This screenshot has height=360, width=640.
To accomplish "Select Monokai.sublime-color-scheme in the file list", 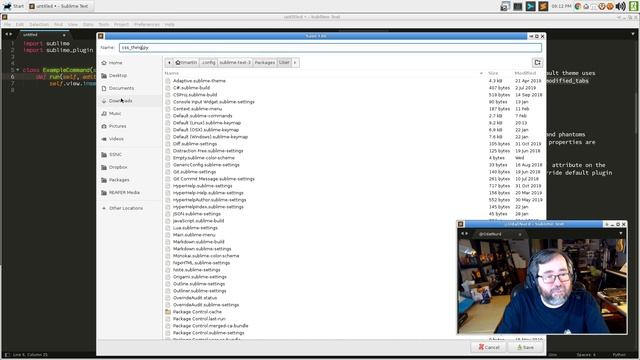I will pos(206,256).
